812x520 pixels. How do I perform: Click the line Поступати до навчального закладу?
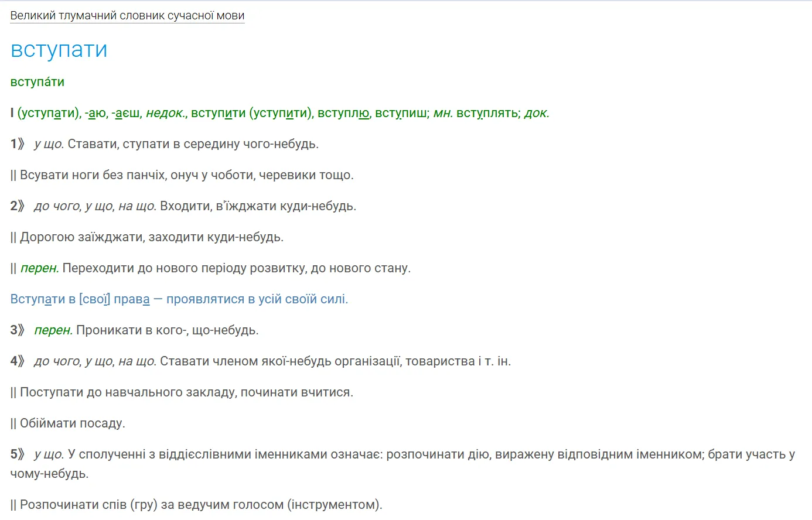click(x=182, y=392)
